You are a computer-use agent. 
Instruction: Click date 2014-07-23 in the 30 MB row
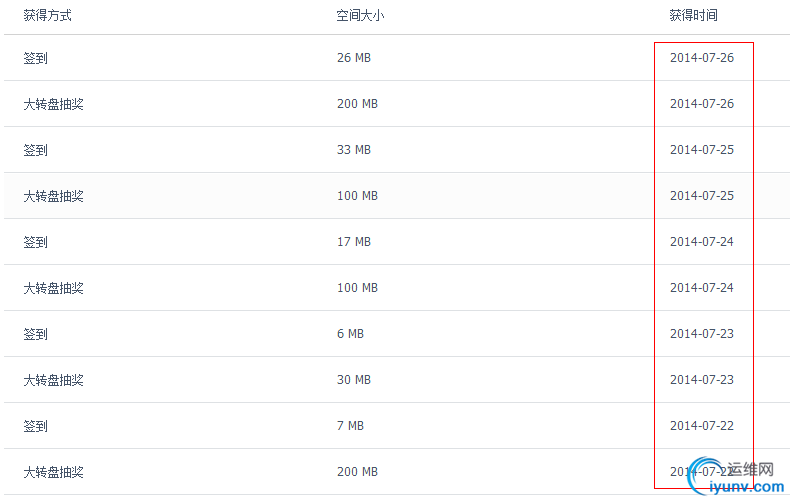click(702, 380)
